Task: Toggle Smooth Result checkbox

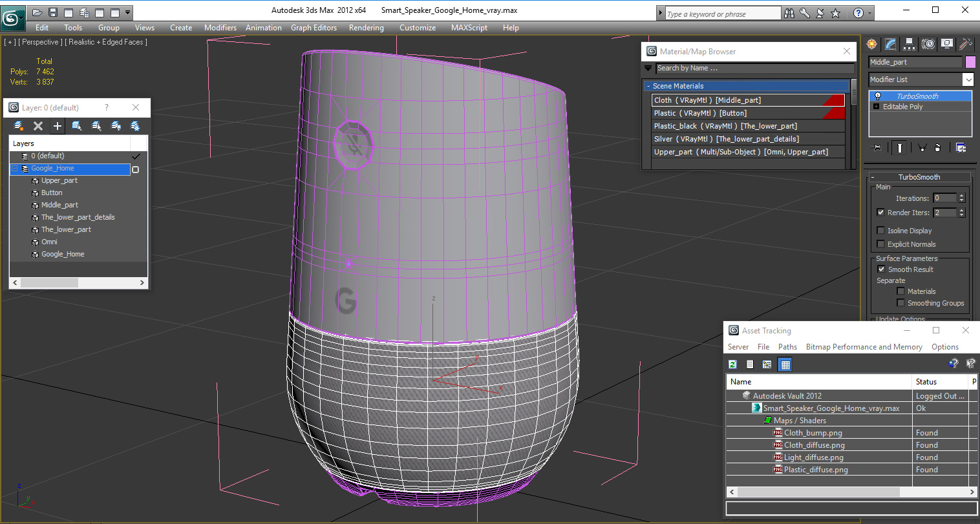Action: (x=881, y=269)
